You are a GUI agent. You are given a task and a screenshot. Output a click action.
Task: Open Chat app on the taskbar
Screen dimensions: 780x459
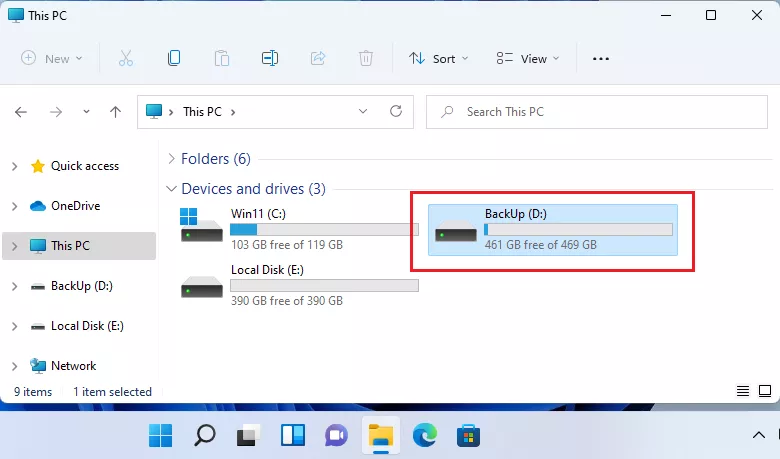336,436
